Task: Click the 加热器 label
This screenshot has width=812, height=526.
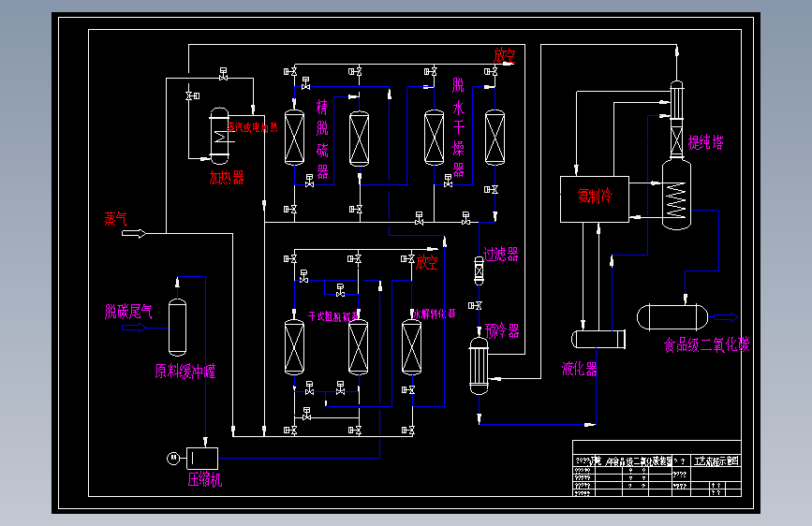Action: point(227,178)
